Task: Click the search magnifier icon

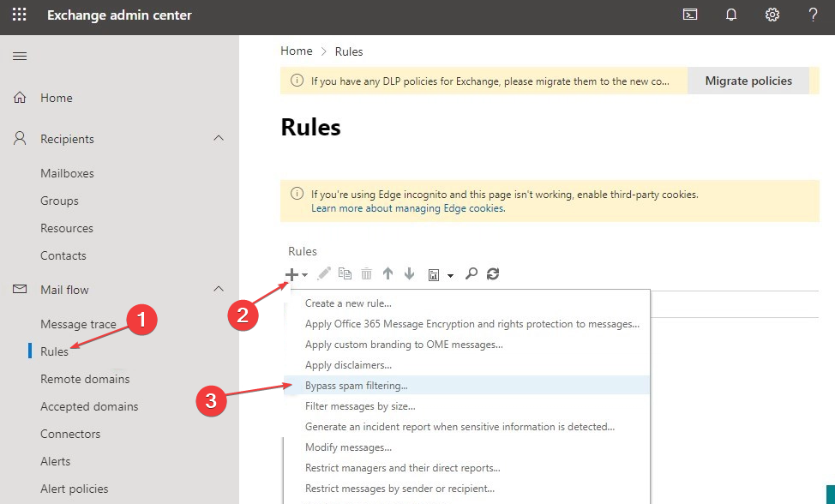Action: coord(471,273)
